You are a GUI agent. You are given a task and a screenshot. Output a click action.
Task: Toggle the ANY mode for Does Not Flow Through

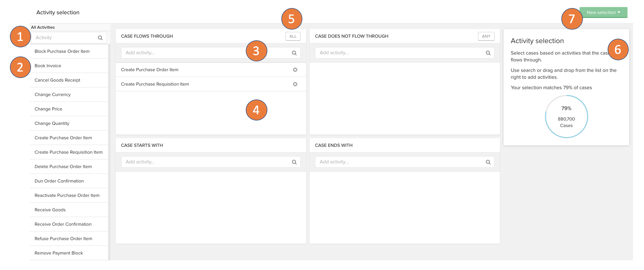(486, 36)
